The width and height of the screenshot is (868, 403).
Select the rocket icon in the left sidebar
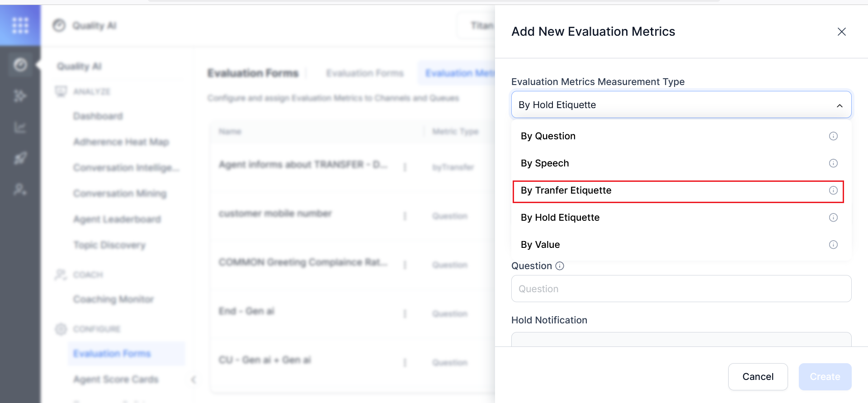tap(20, 158)
